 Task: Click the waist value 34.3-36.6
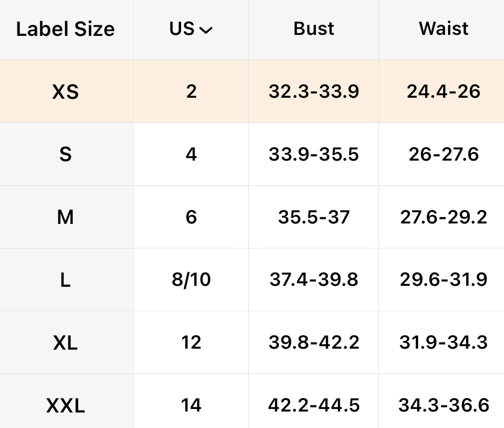pos(444,406)
